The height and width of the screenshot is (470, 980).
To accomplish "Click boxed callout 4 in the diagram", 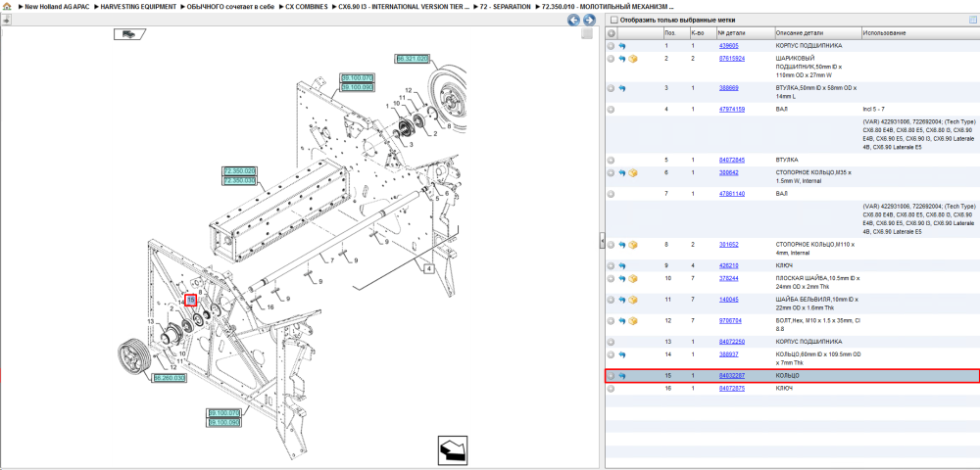I will tap(429, 269).
